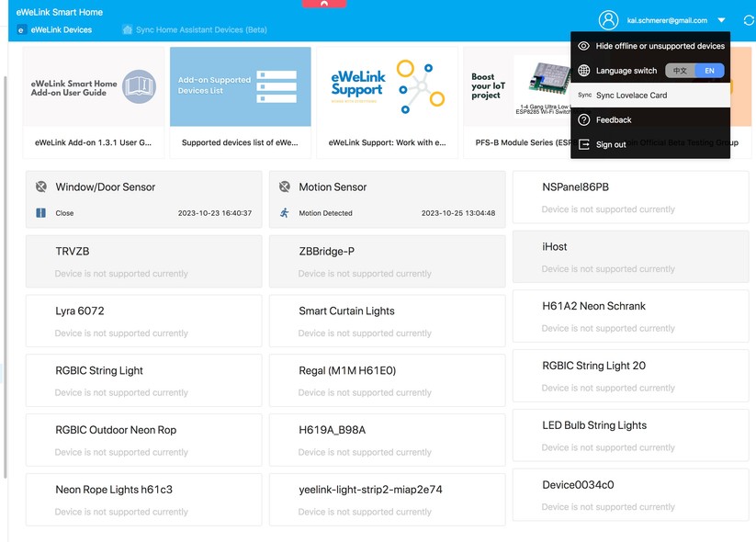Select the TRVZB device card
The width and height of the screenshot is (756, 542).
tap(143, 262)
